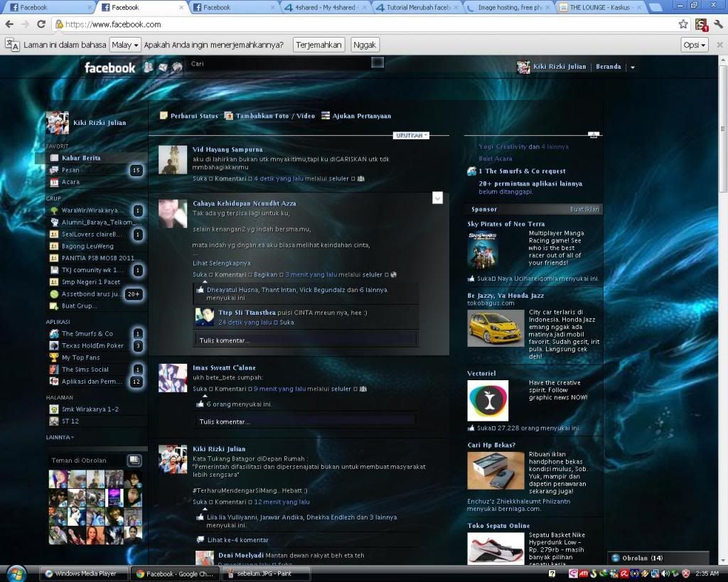Viewport: 728px width, 582px height.
Task: Switch to THE LOUNGE - Kaskus tab
Action: (600, 7)
